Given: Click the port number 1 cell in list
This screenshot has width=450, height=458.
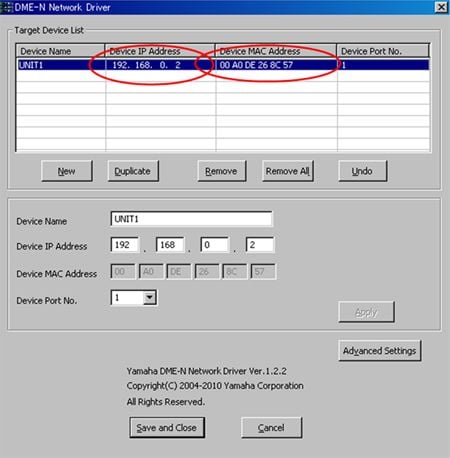Looking at the screenshot, I should click(383, 65).
